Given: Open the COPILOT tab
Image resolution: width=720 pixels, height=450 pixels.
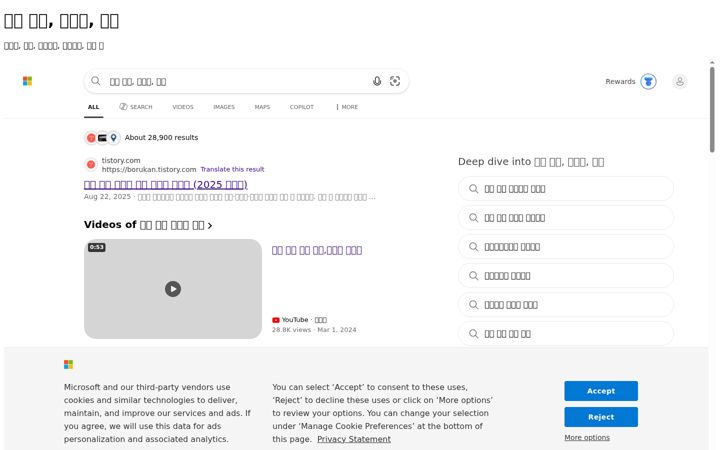Looking at the screenshot, I should click(301, 107).
